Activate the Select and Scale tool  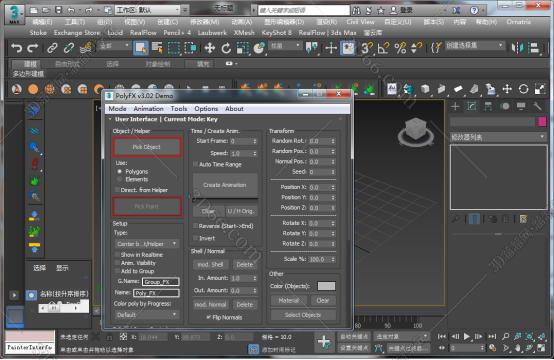coord(243,48)
